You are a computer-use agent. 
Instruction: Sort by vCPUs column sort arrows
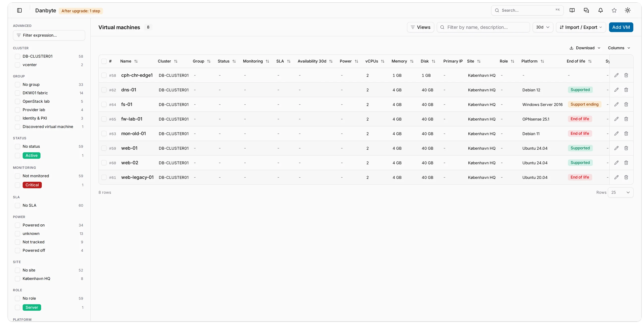382,61
